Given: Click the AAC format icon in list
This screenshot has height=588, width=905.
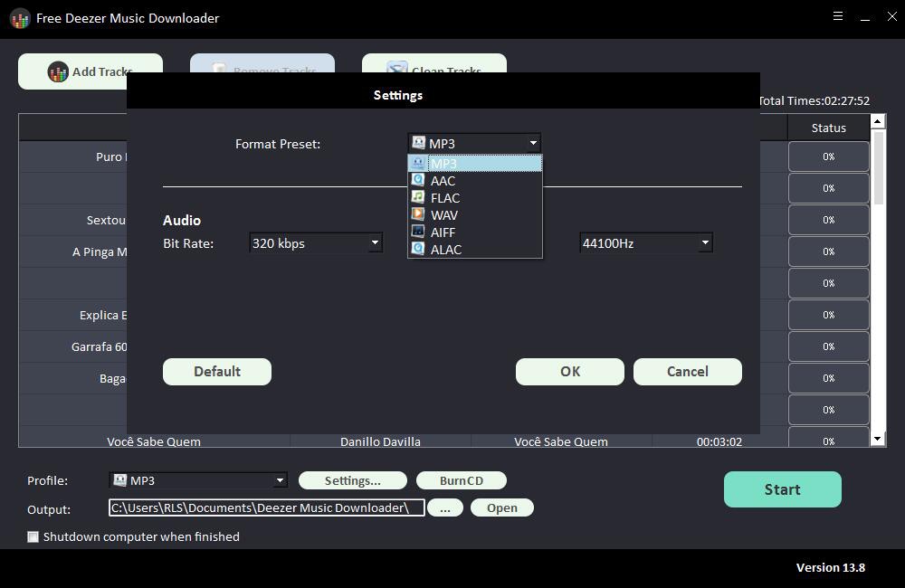Looking at the screenshot, I should [x=418, y=180].
